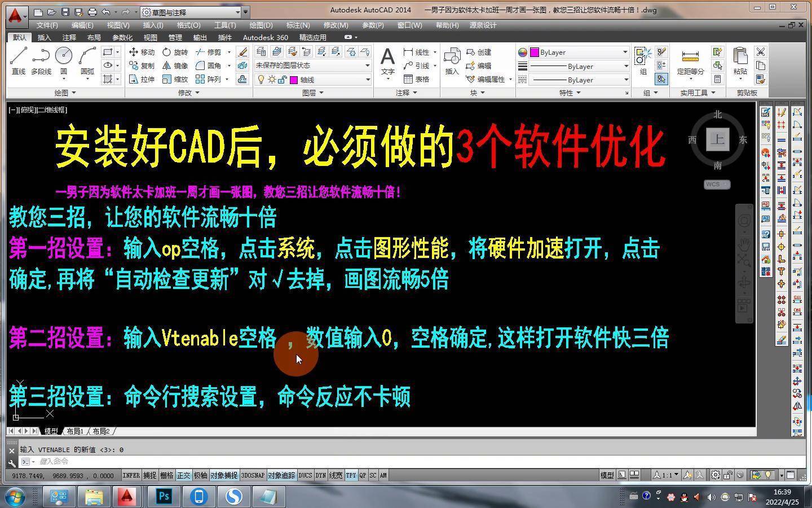Open the 未保存的图层状态 layer state dropdown
Viewport: 812px width, 508px height.
[312, 65]
